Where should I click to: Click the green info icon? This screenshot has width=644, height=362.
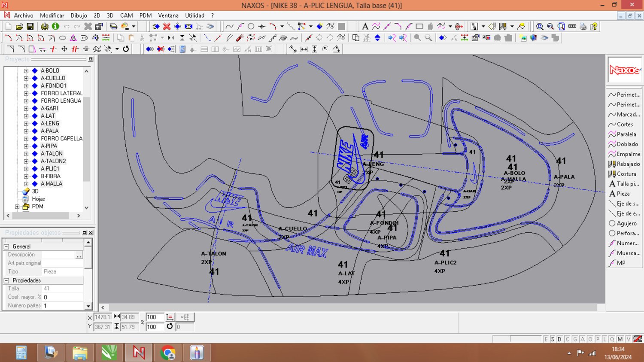[x=55, y=27]
